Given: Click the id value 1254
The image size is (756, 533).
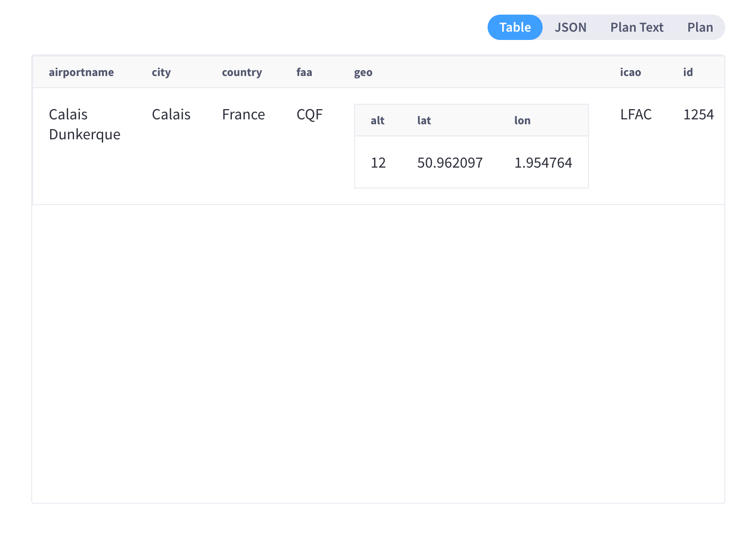Looking at the screenshot, I should [x=699, y=114].
